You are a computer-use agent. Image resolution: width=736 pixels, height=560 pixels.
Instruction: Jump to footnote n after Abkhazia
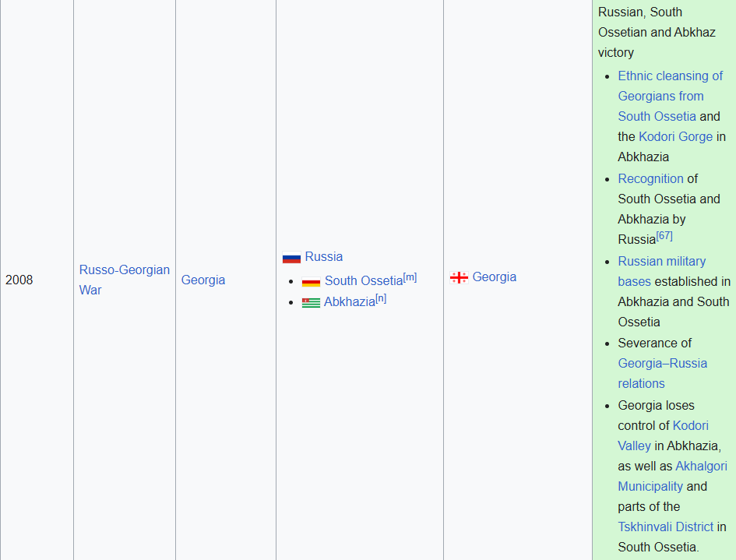[381, 298]
